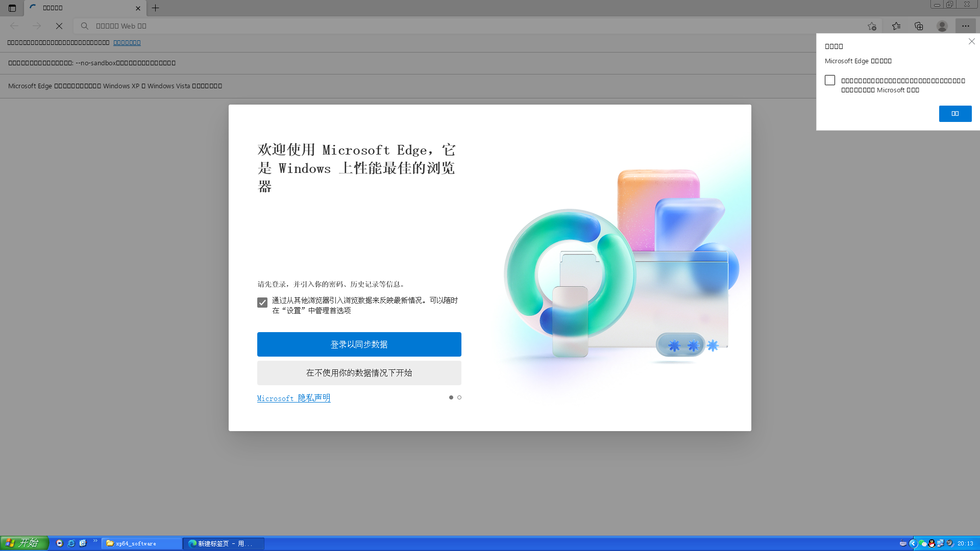Click 登录以同步数据 button
The image size is (980, 551).
pos(359,344)
